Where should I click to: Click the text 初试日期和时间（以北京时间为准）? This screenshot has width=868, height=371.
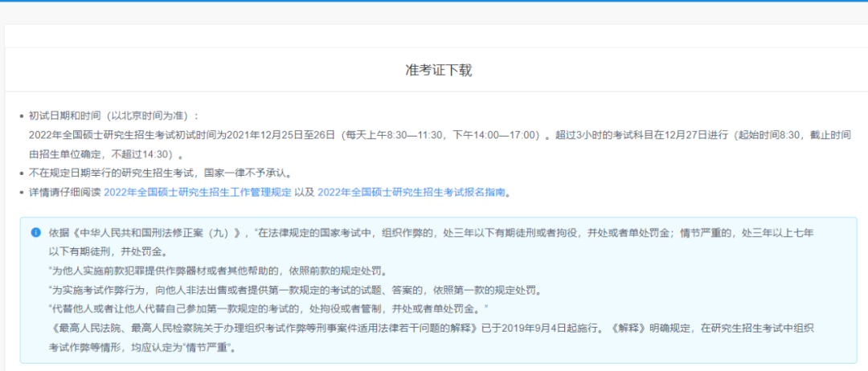113,116
